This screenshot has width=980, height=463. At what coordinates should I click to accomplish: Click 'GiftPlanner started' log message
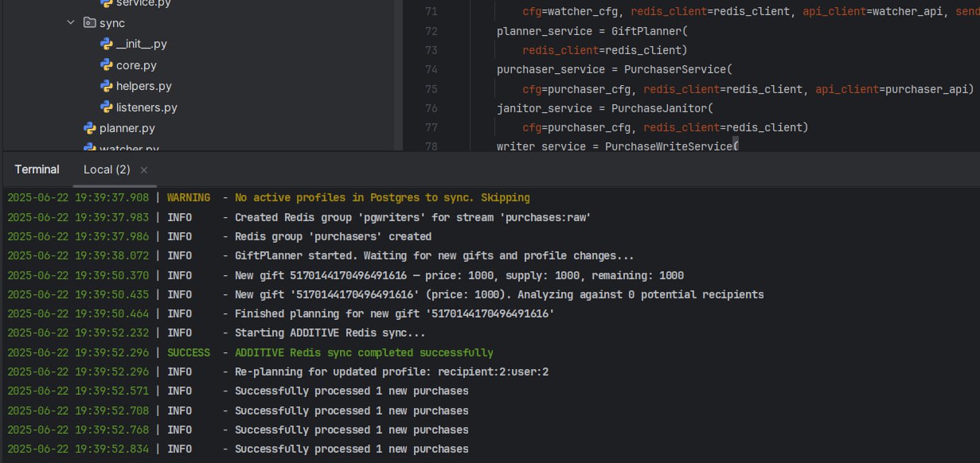434,255
